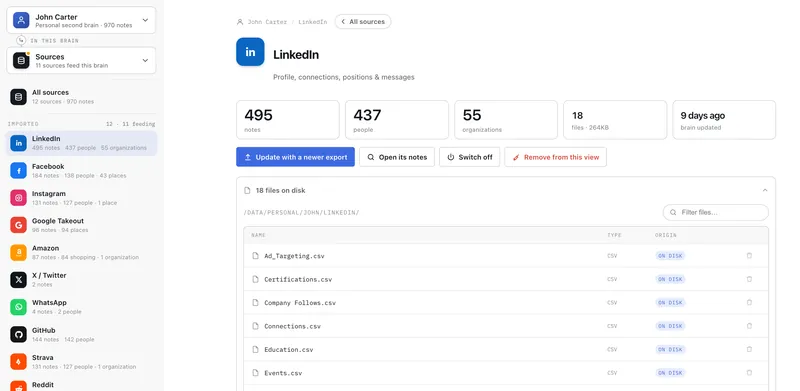Click the All sources stack icon

coord(18,96)
